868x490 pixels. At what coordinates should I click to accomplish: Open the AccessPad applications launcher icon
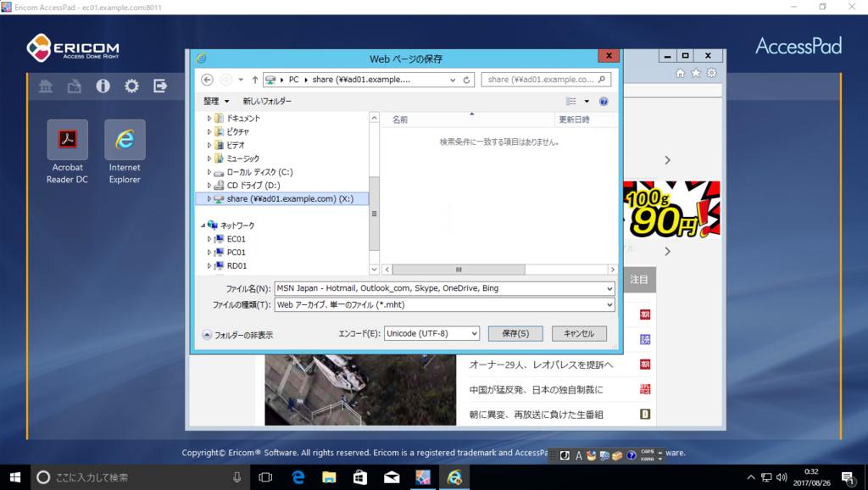point(72,86)
